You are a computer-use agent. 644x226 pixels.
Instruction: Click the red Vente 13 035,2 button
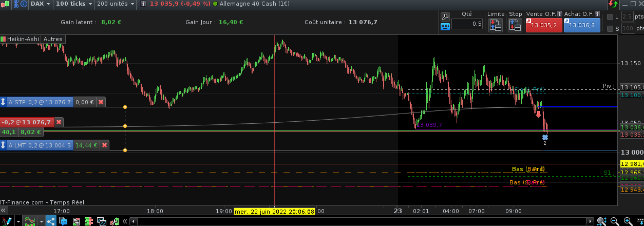(543, 25)
